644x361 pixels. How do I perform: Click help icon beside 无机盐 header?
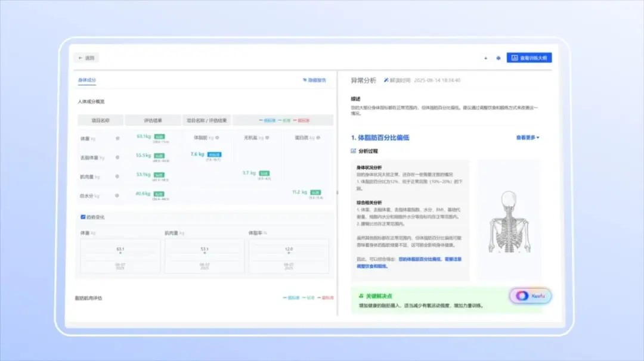click(x=267, y=138)
